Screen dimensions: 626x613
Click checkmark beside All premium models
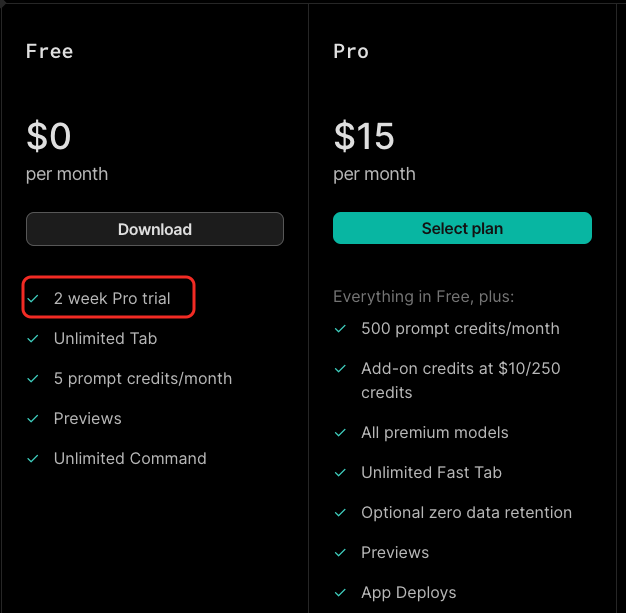point(340,432)
